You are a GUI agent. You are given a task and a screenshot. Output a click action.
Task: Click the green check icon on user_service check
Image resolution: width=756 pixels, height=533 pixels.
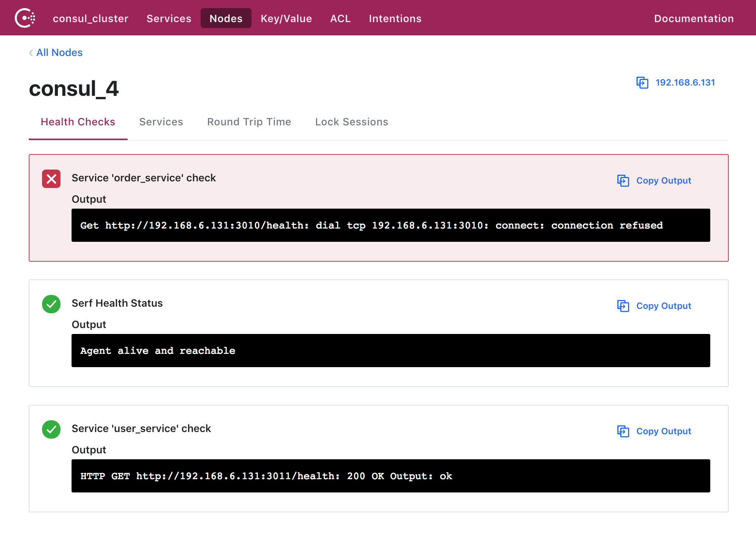[51, 429]
